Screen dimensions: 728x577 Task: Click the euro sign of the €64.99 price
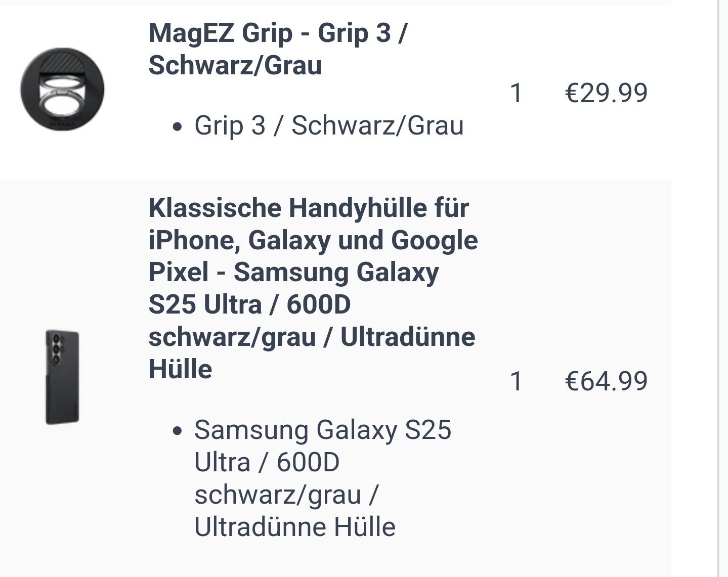pyautogui.click(x=572, y=381)
